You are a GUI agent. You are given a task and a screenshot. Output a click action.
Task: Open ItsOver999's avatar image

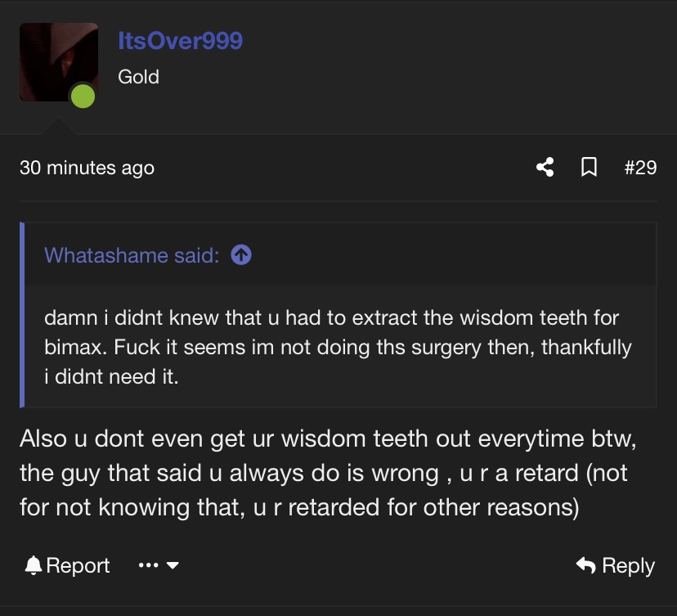[59, 62]
